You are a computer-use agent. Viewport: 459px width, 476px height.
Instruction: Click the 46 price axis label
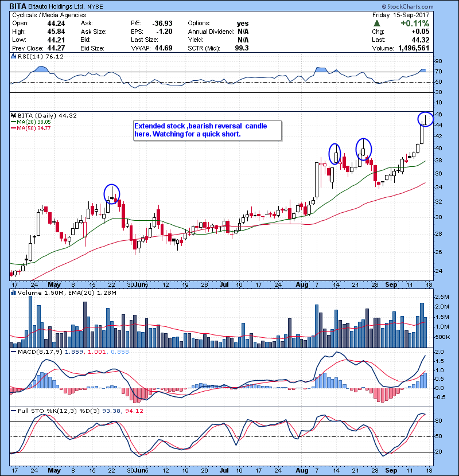pyautogui.click(x=439, y=115)
